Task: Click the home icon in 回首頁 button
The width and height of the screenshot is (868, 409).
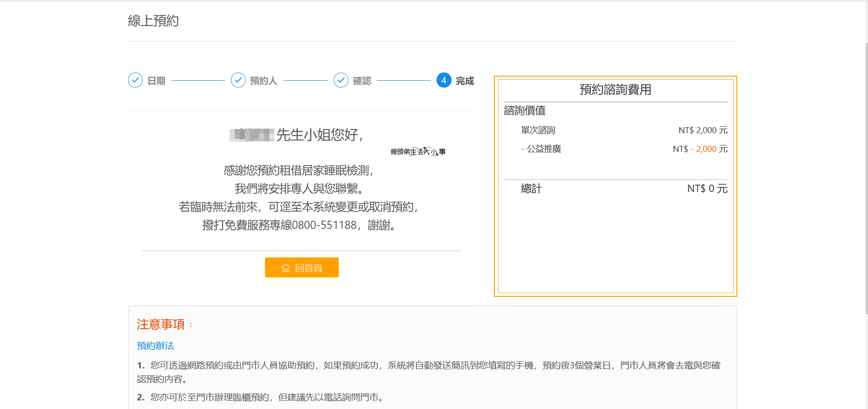Action: click(286, 268)
